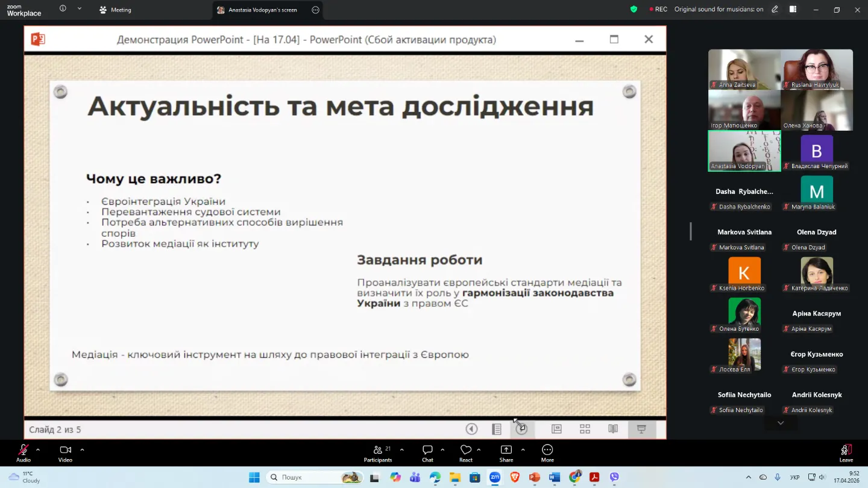Screen dimensions: 868x488
Task: Click the Share screen icon
Action: click(506, 453)
